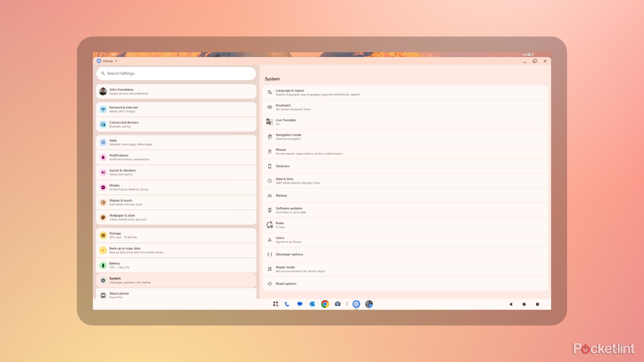Viewport: 644px width, 362px height.
Task: Open Backup cloud icon
Action: [270, 196]
